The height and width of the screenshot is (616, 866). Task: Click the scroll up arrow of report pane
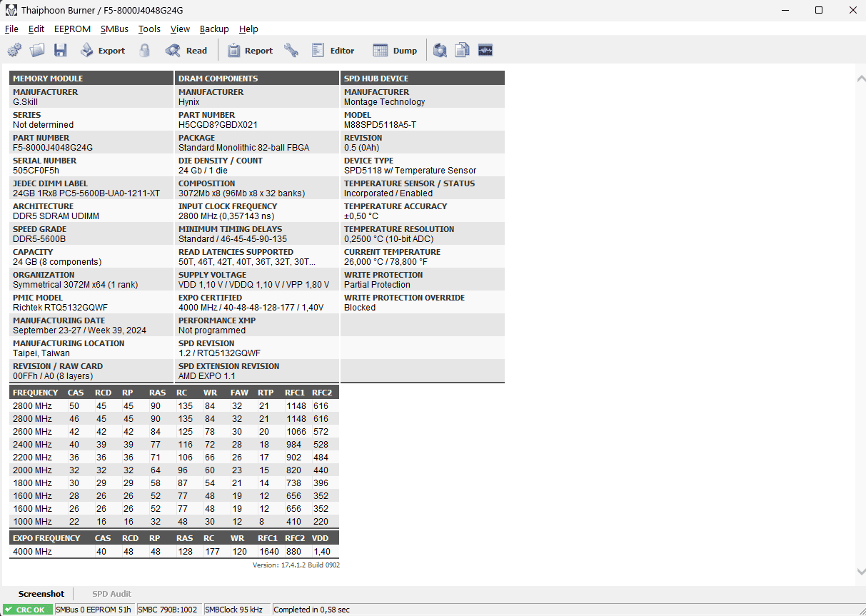point(860,79)
